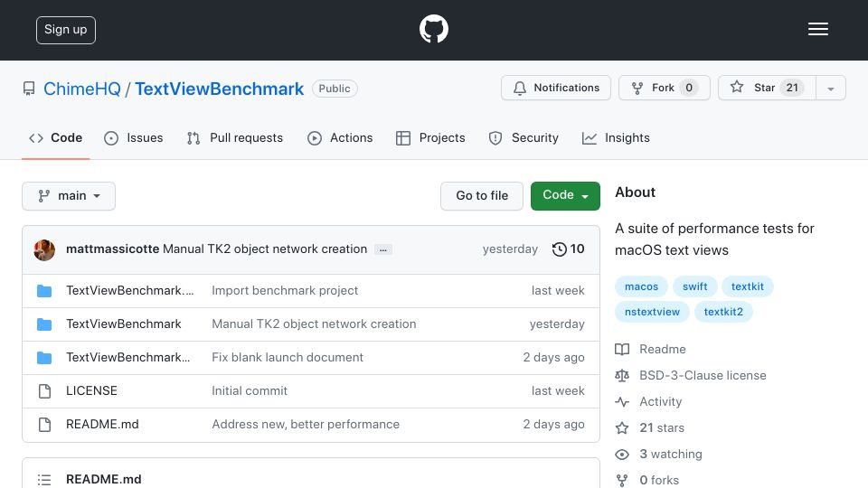Open the LICENSE file
The image size is (868, 488).
click(x=91, y=390)
